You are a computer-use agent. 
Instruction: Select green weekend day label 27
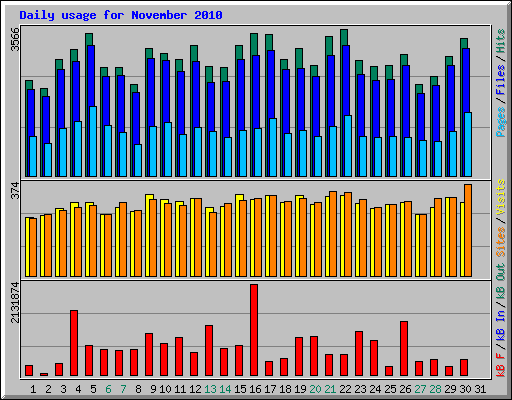tap(420, 389)
